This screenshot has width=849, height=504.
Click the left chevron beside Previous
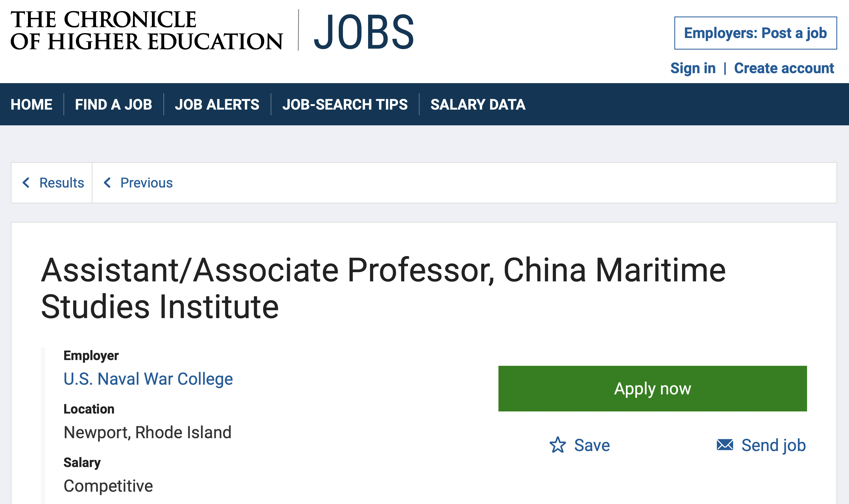point(107,183)
